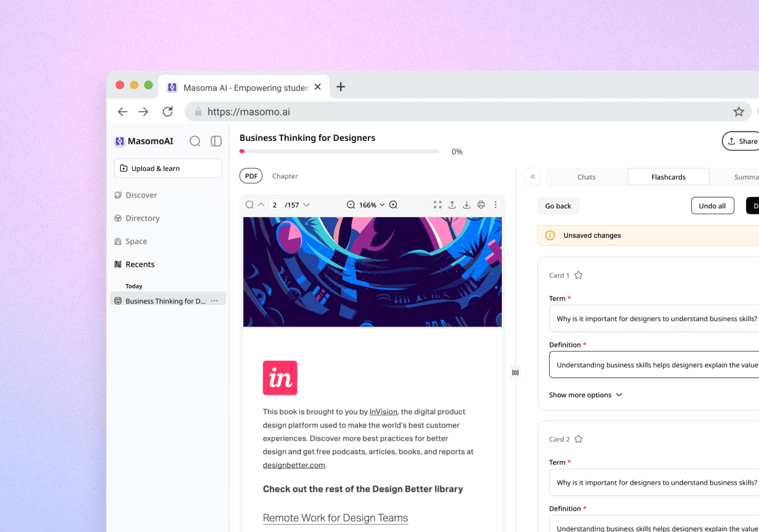
Task: Click the Unsaved changes info icon
Action: 550,235
